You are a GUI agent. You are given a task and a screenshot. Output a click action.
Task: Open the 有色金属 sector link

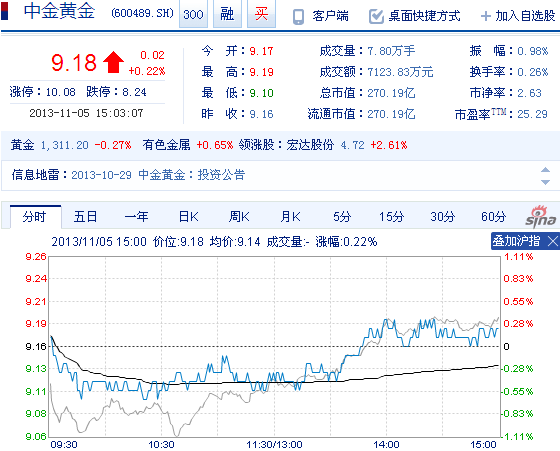(166, 145)
